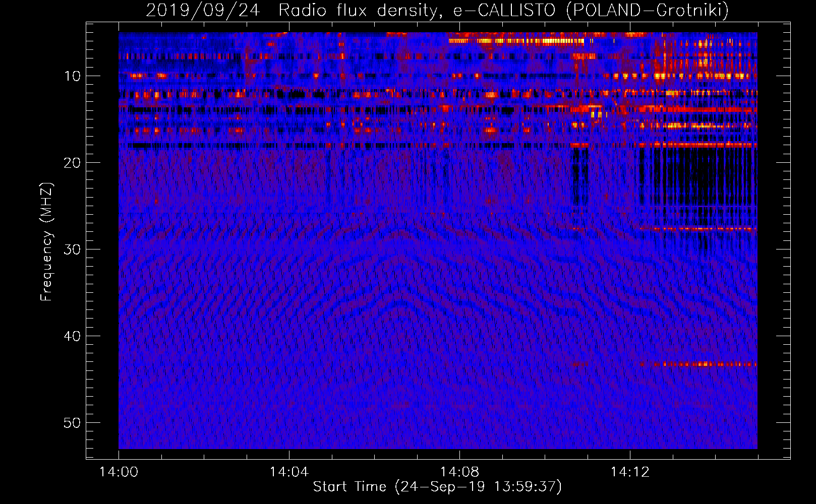Image resolution: width=816 pixels, height=504 pixels.
Task: Select the 30 MHz frequency tick label
Action: (72, 249)
